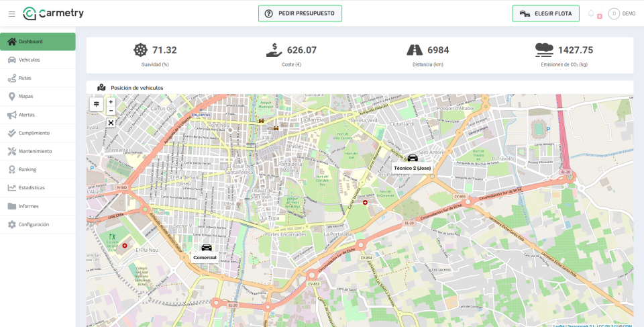Click the 626.07 cost value
This screenshot has height=327, width=644.
[302, 50]
